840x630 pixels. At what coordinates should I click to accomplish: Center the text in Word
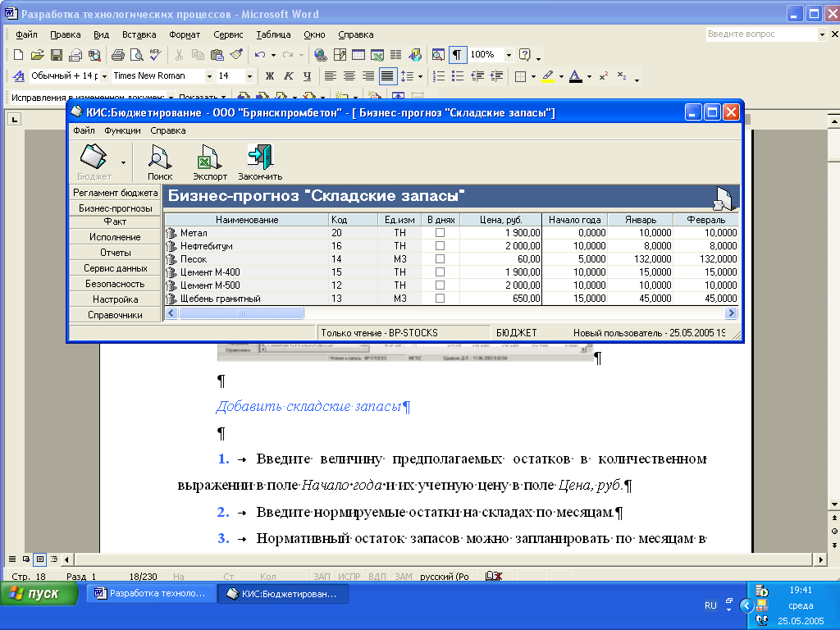[349, 76]
